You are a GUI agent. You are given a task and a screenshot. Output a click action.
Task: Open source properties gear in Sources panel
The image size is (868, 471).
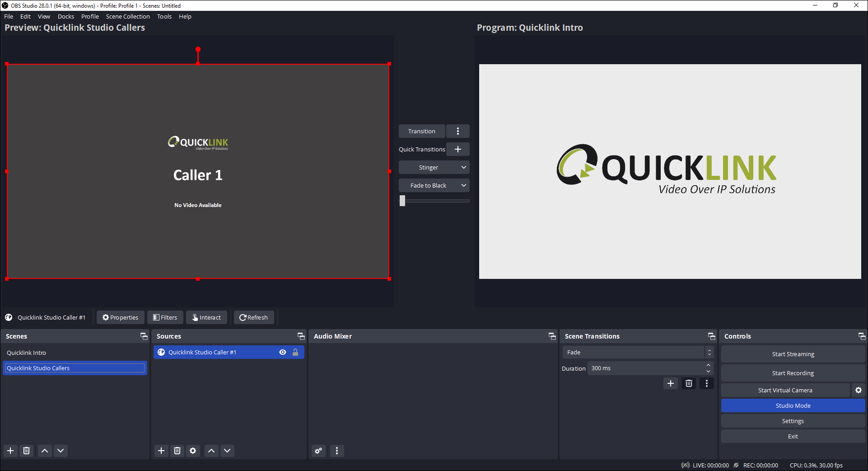coord(193,451)
